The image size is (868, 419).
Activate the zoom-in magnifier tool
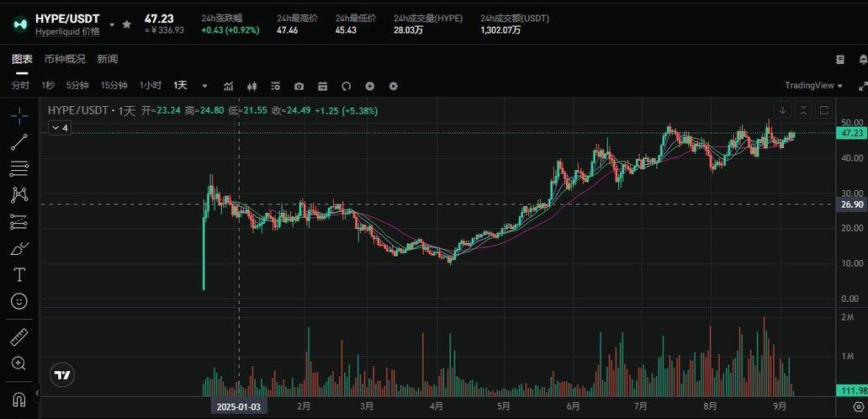point(19,363)
